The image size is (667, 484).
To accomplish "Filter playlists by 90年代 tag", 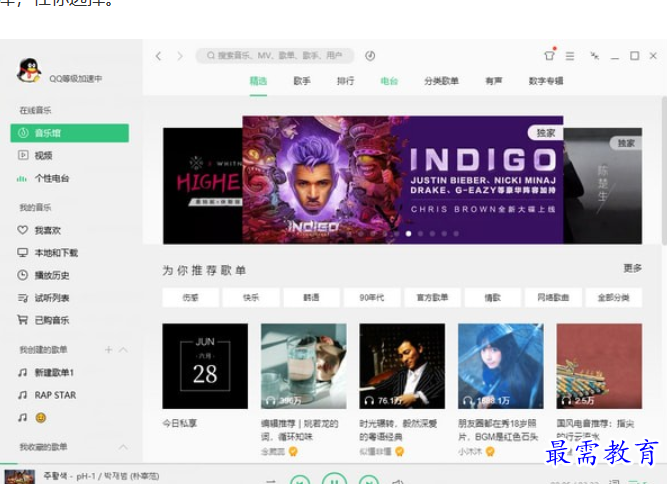I will click(372, 297).
